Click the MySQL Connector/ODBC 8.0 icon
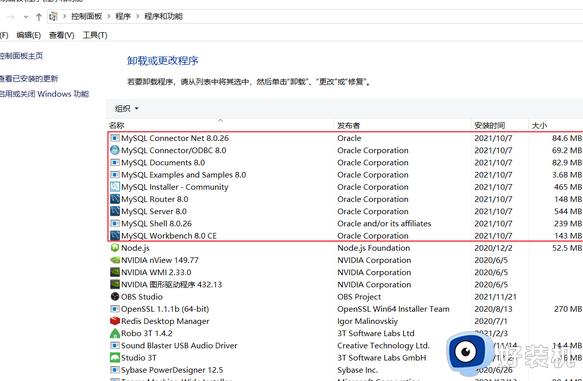Image resolution: width=583 pixels, height=381 pixels. [115, 150]
